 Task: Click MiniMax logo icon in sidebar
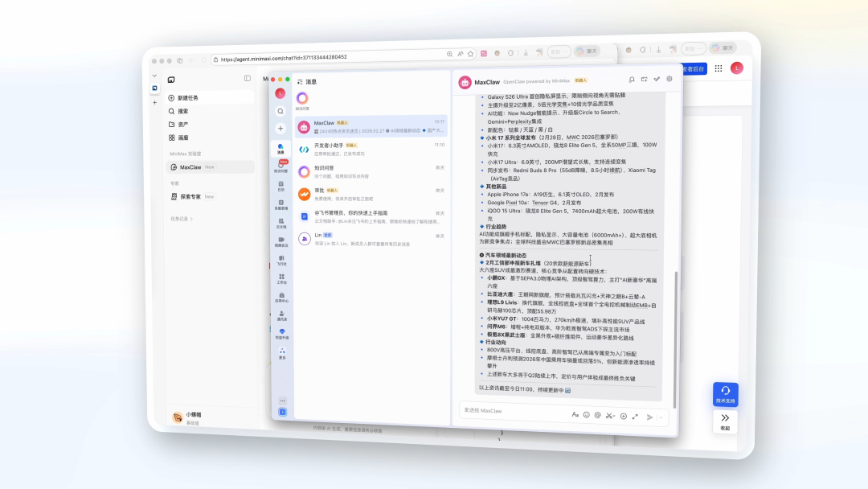click(x=171, y=80)
